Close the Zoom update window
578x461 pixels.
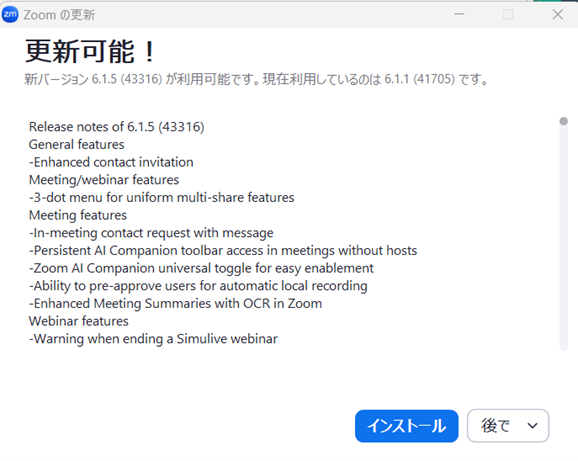[557, 14]
